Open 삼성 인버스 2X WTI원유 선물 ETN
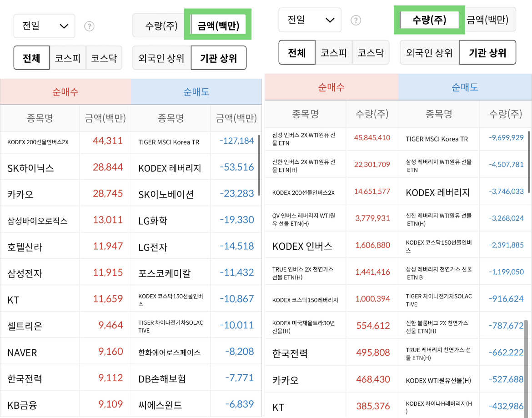The width and height of the screenshot is (532, 418). pos(304,139)
